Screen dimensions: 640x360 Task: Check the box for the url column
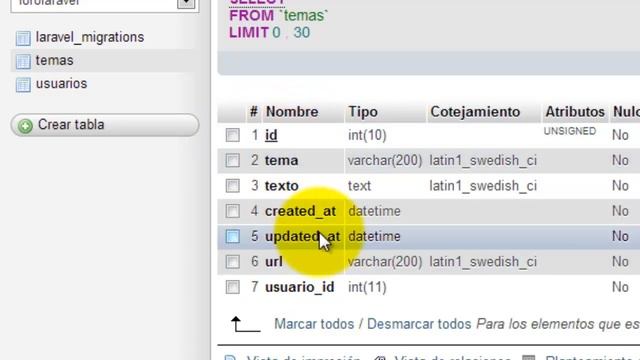tap(233, 262)
